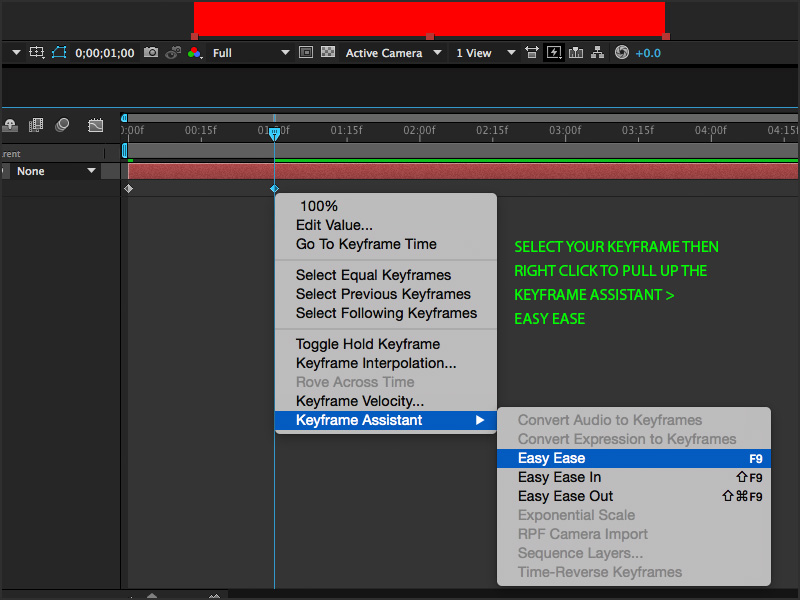Open the None parent dropdown
Screen dimensions: 800x600
coord(55,171)
